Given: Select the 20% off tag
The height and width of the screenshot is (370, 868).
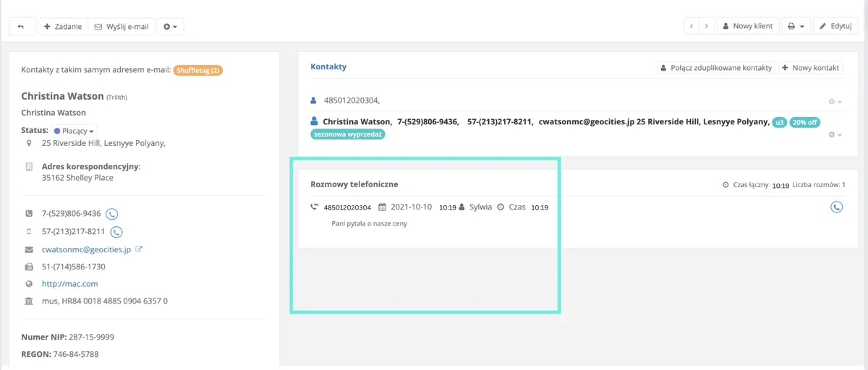Looking at the screenshot, I should tap(805, 122).
